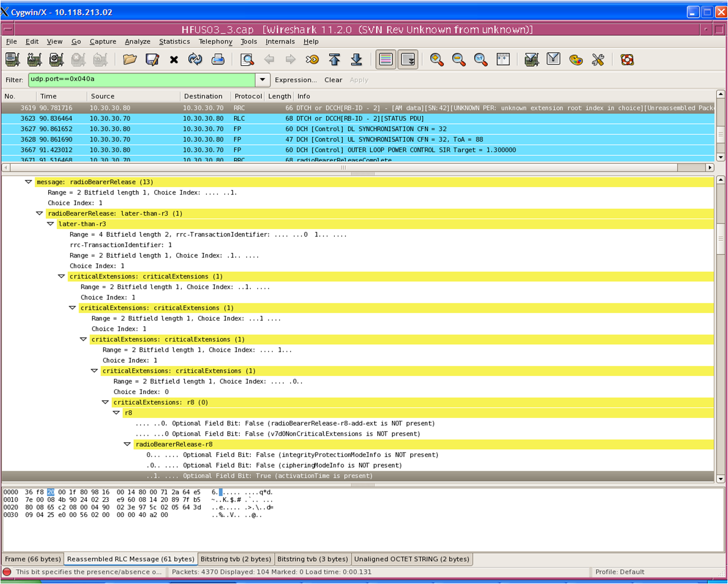Open the File menu

point(11,41)
